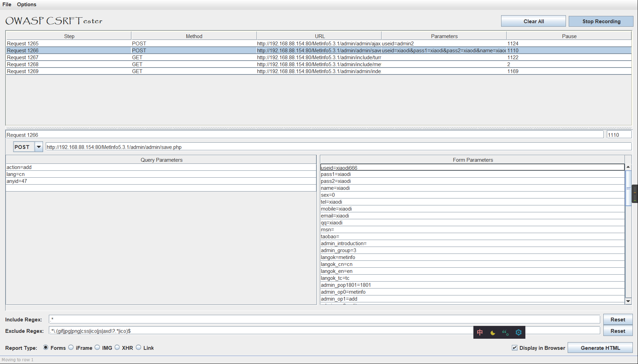The height and width of the screenshot is (364, 638).
Task: Click the pause value field showing 1110
Action: pyautogui.click(x=619, y=135)
